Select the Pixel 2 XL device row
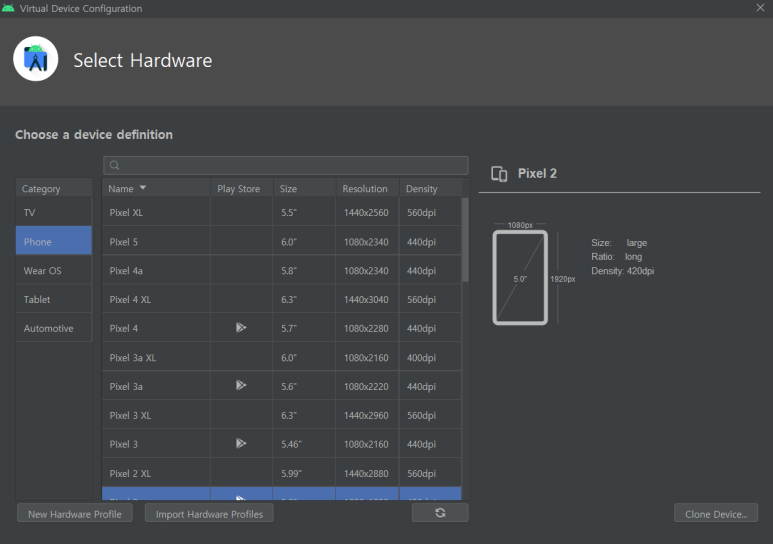This screenshot has width=773, height=544. point(281,473)
